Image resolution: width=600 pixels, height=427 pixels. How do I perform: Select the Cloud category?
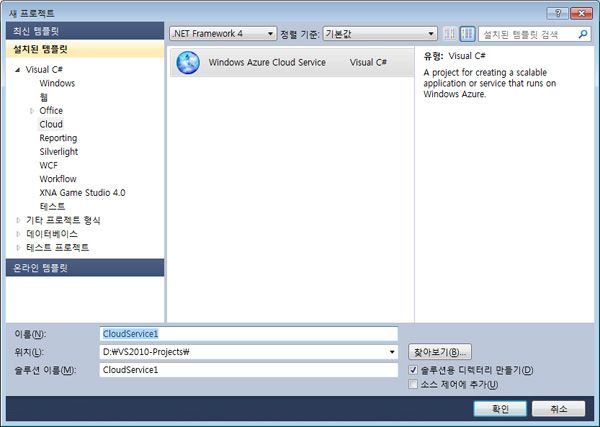(51, 124)
